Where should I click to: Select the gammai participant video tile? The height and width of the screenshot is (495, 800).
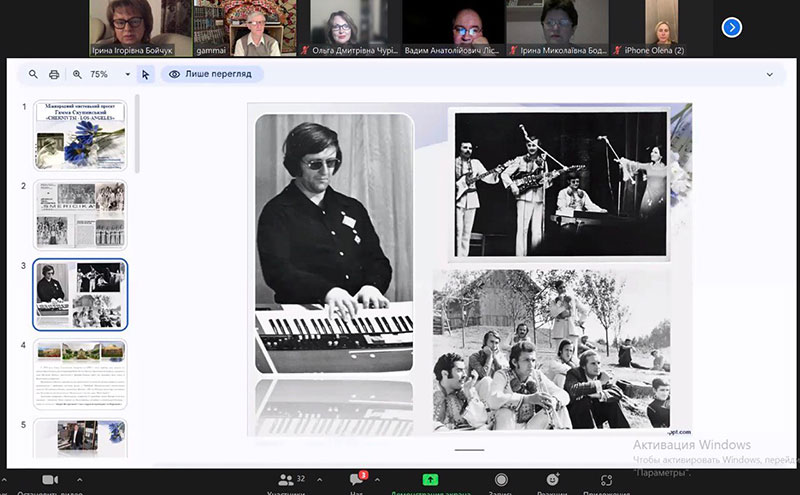(x=245, y=28)
